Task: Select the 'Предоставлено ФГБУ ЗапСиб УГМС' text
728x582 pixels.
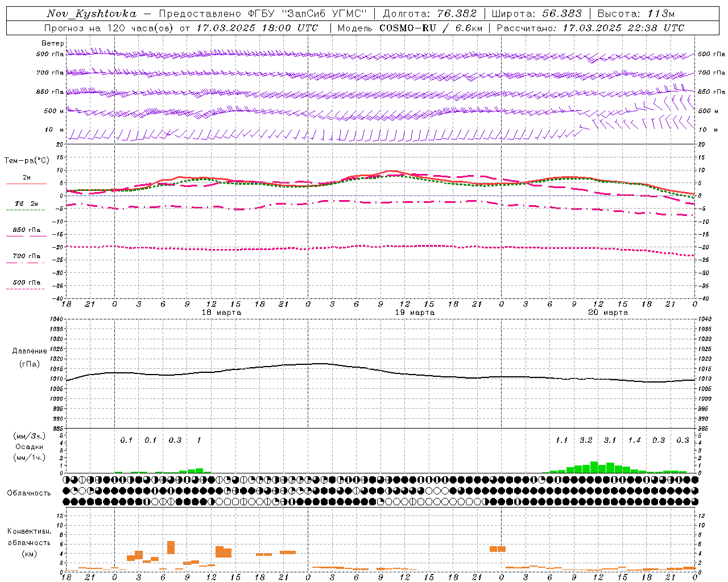Action: coord(263,14)
